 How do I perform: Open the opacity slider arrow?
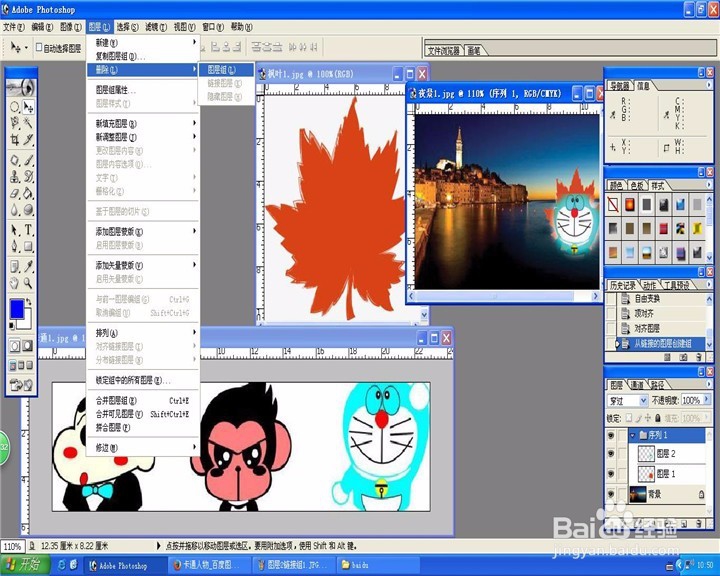(707, 400)
